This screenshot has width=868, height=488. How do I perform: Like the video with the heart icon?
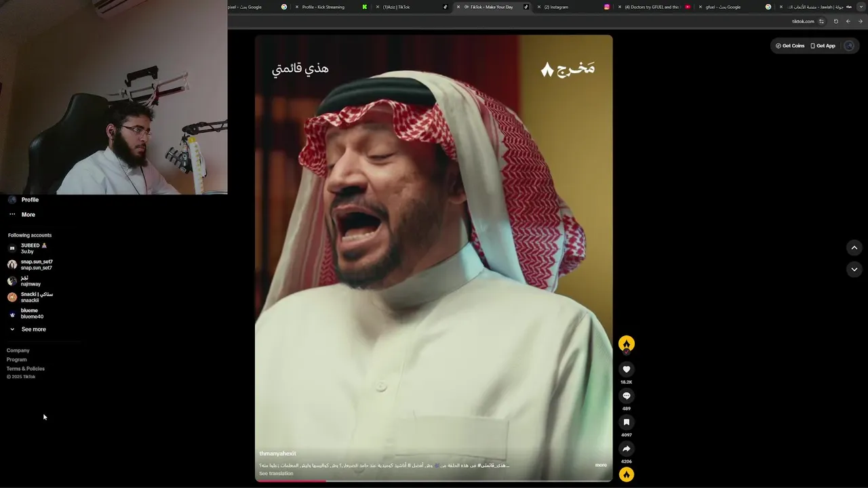(627, 369)
